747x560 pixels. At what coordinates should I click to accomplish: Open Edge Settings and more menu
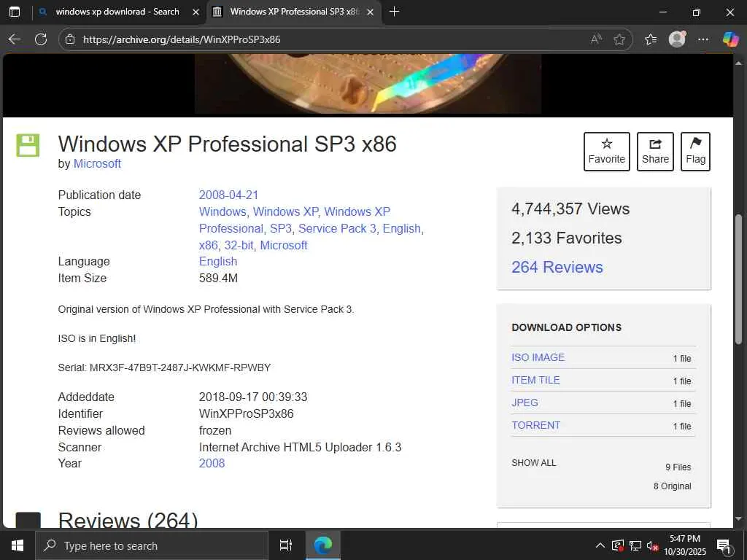pos(703,39)
